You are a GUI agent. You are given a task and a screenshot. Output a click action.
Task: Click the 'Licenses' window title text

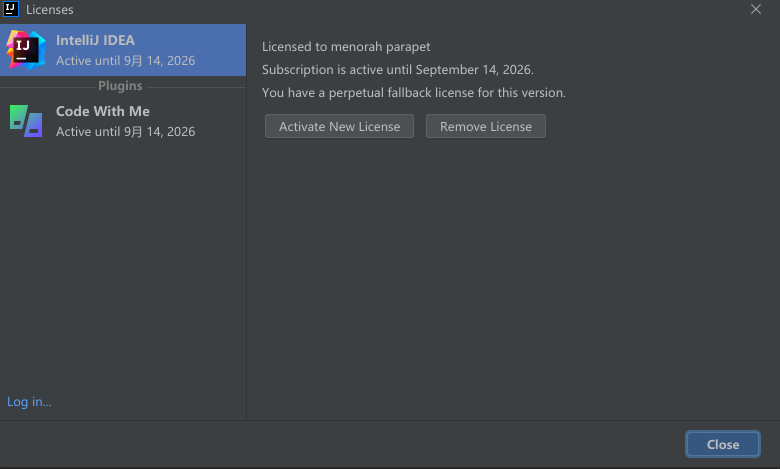(x=49, y=10)
